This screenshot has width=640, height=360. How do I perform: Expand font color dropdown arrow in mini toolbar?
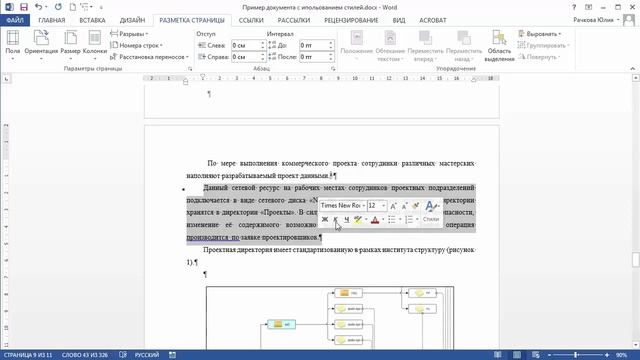383,220
